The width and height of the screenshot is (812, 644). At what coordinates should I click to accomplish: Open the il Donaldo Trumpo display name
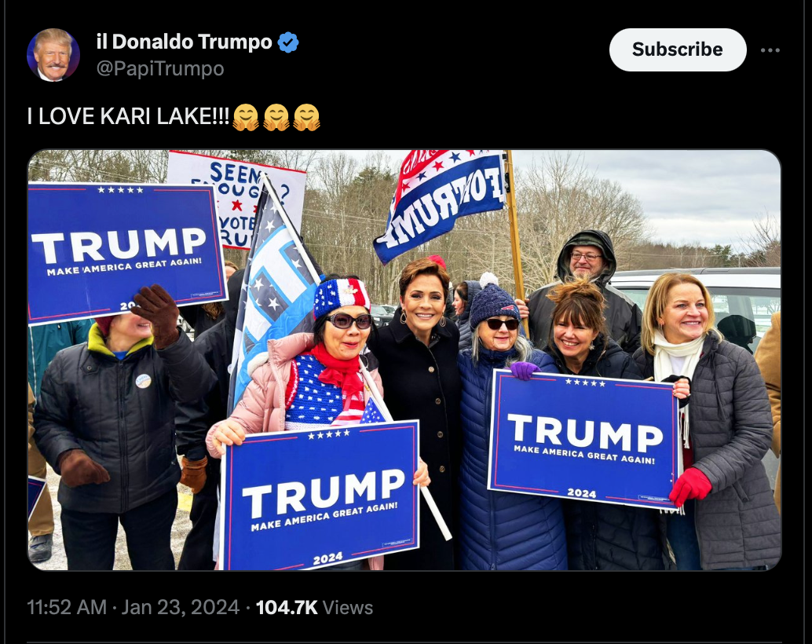[184, 42]
